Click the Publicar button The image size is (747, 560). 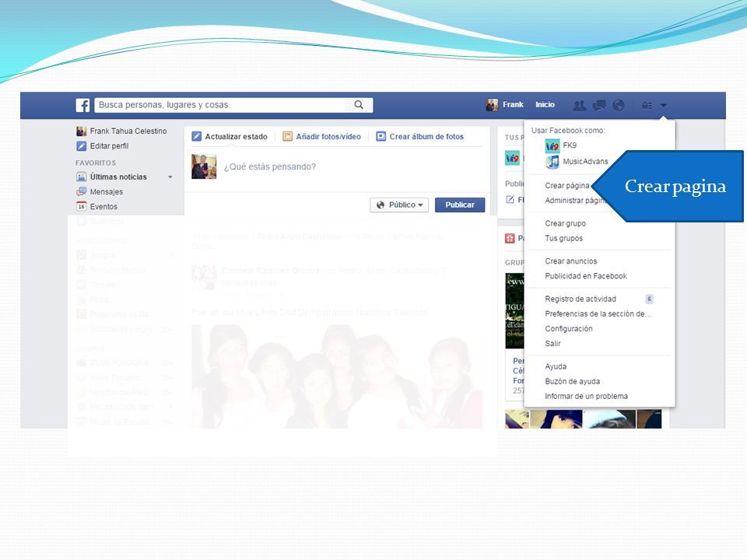click(x=460, y=205)
